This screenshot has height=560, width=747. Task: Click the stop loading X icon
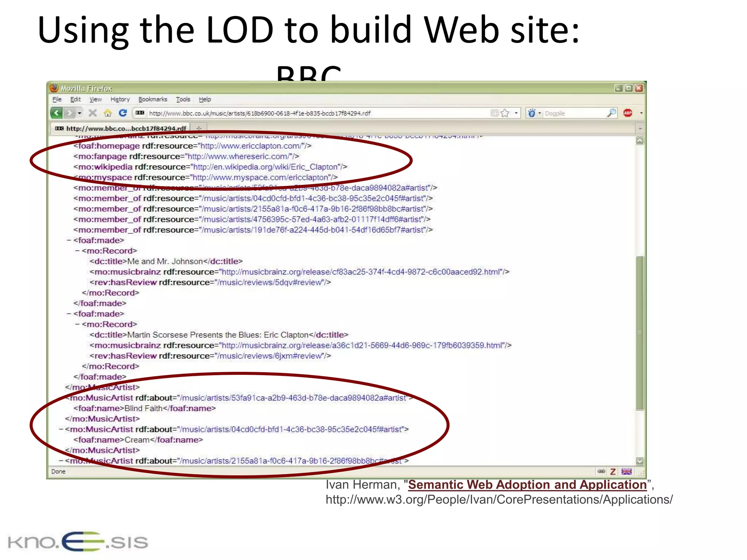(x=93, y=113)
